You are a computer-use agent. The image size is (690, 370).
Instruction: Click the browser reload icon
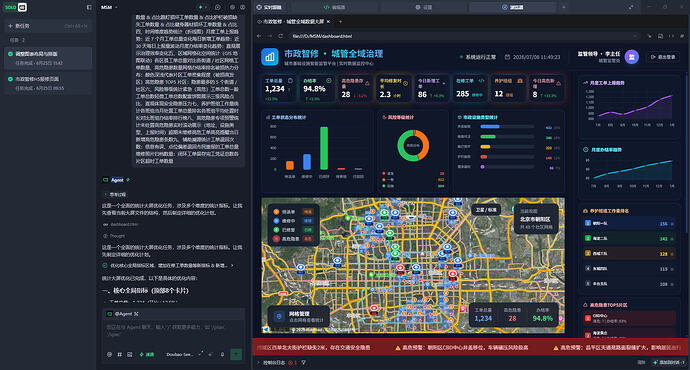pos(280,36)
